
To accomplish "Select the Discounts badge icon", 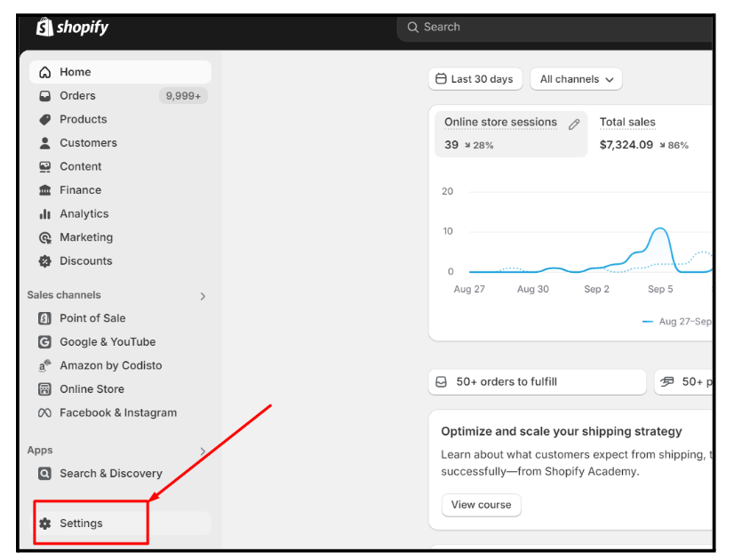I will (45, 260).
